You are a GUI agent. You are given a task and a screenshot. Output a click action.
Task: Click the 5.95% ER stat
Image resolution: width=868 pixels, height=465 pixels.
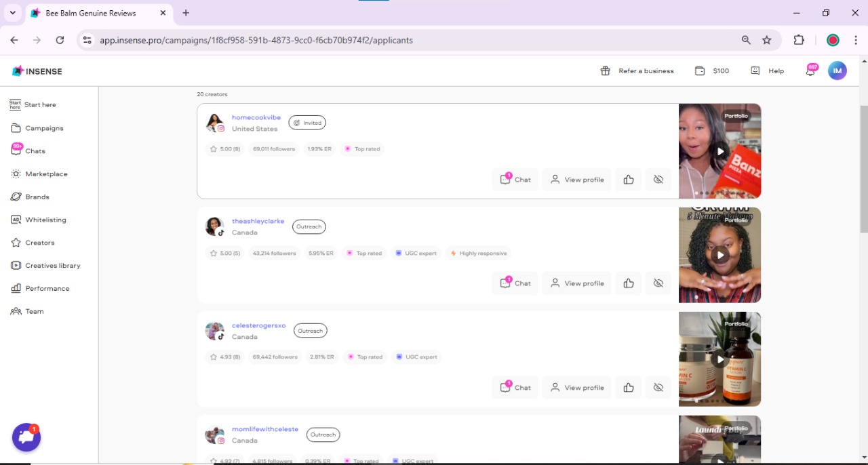[x=321, y=254]
